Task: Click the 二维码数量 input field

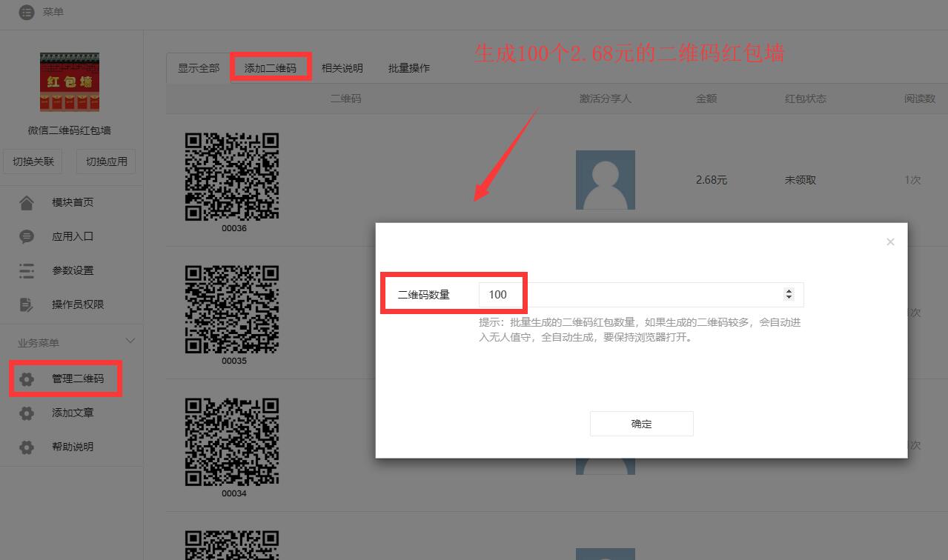Action: (x=641, y=295)
